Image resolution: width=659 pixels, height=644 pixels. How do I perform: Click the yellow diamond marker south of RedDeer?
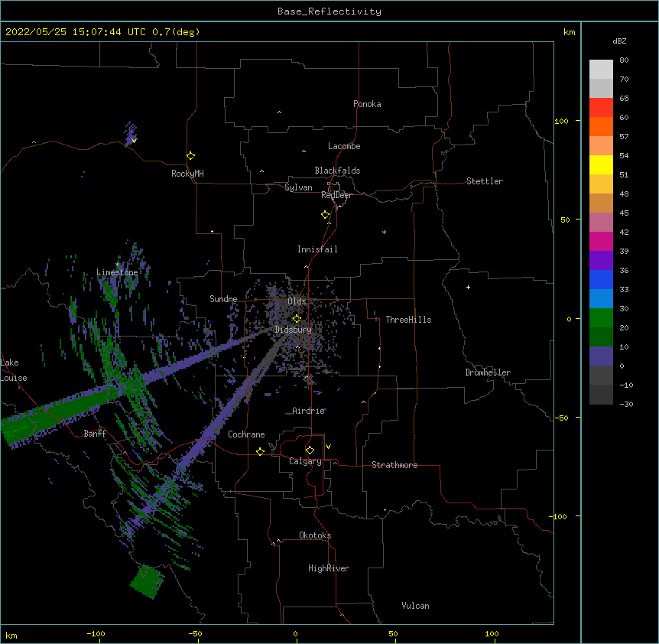(x=326, y=215)
